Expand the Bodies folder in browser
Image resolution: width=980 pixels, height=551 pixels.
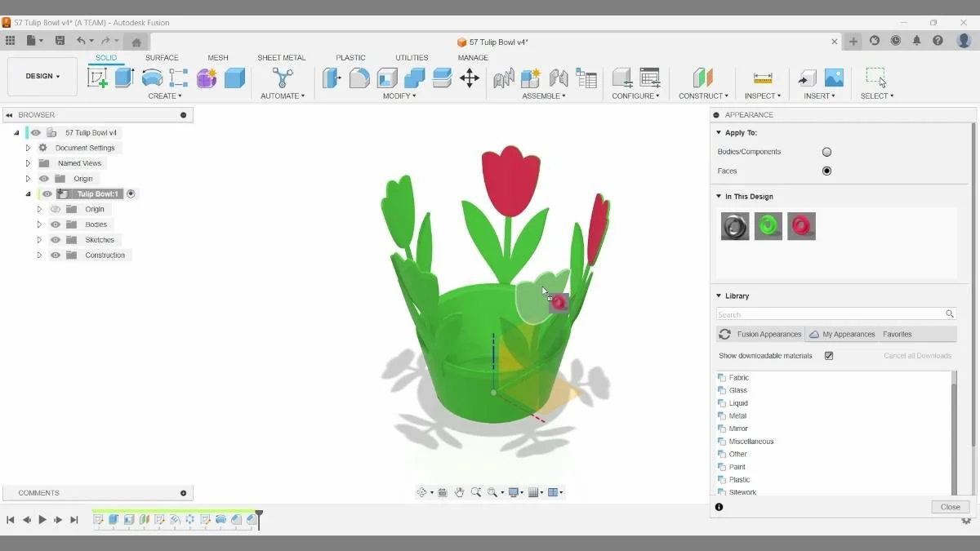tap(38, 224)
